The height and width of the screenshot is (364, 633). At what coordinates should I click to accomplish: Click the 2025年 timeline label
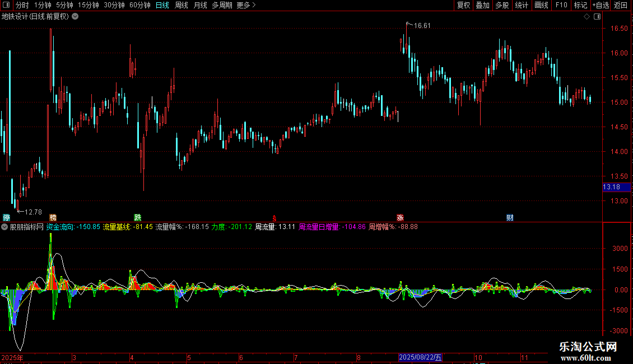point(12,357)
